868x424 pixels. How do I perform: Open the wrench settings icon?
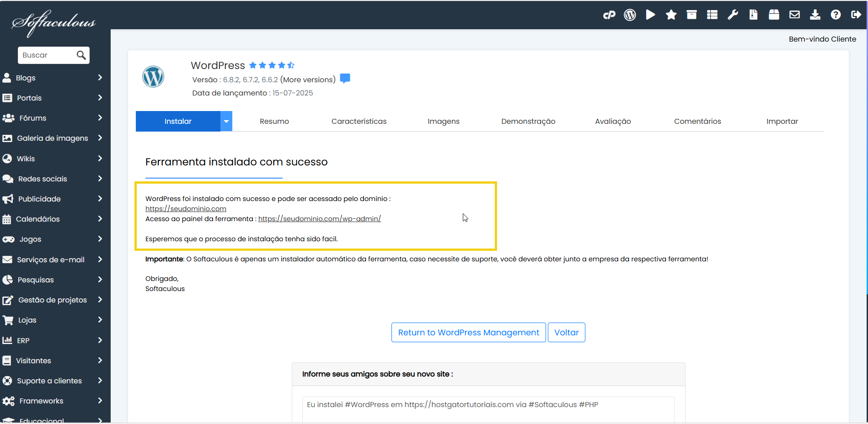pos(733,15)
